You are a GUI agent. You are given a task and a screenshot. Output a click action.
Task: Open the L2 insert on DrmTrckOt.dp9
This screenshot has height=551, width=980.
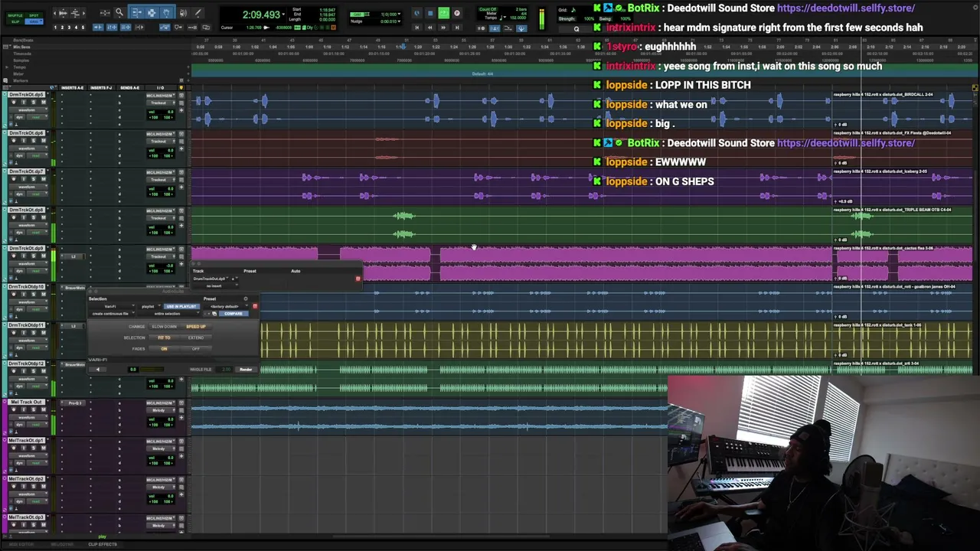(74, 256)
